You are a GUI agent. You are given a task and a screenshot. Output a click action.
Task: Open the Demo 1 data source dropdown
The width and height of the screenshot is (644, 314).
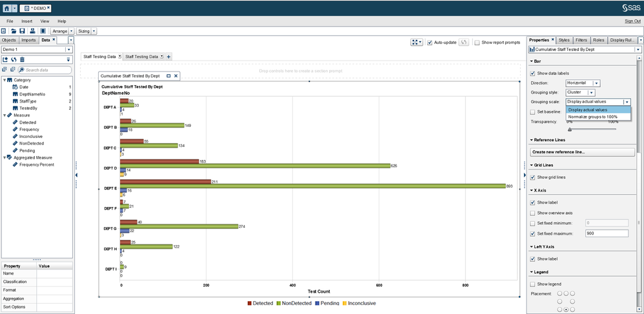68,49
